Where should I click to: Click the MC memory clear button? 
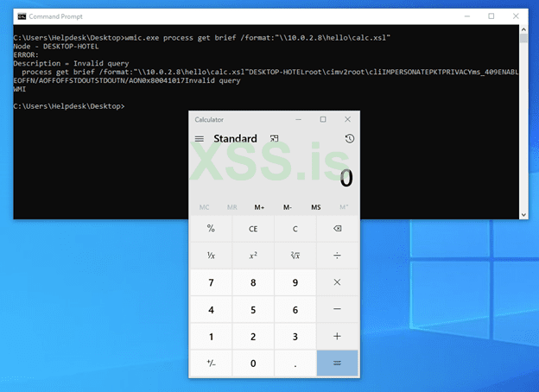click(204, 207)
